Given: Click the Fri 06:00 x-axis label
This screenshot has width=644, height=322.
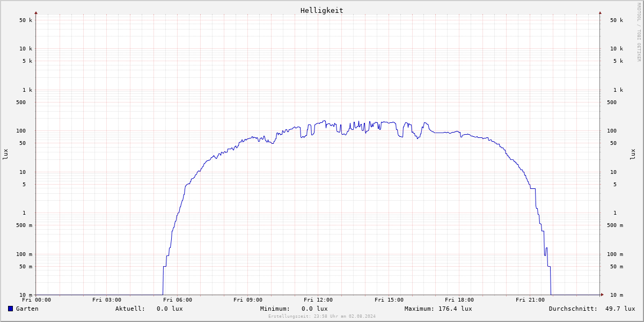Looking at the screenshot, I should 178,300.
